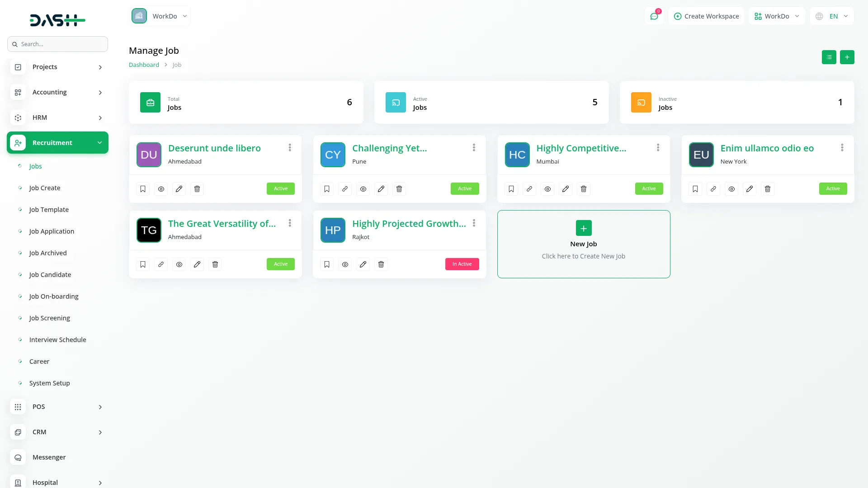Click the green plus create job icon
Screen dimensions: 868x488
[847, 57]
